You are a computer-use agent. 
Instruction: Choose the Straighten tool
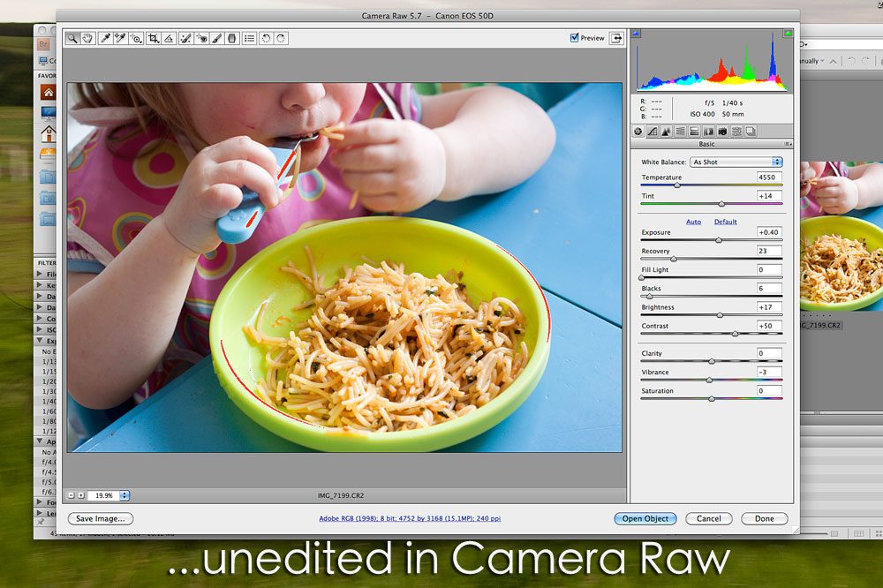click(169, 39)
